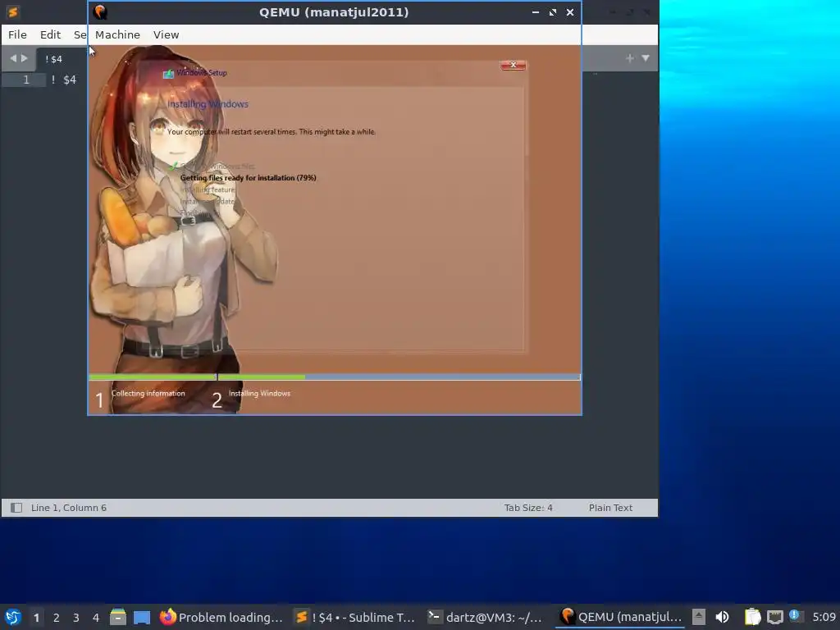Viewport: 840px width, 630px height.
Task: Go to previous tab with left arrow
Action: 13,58
